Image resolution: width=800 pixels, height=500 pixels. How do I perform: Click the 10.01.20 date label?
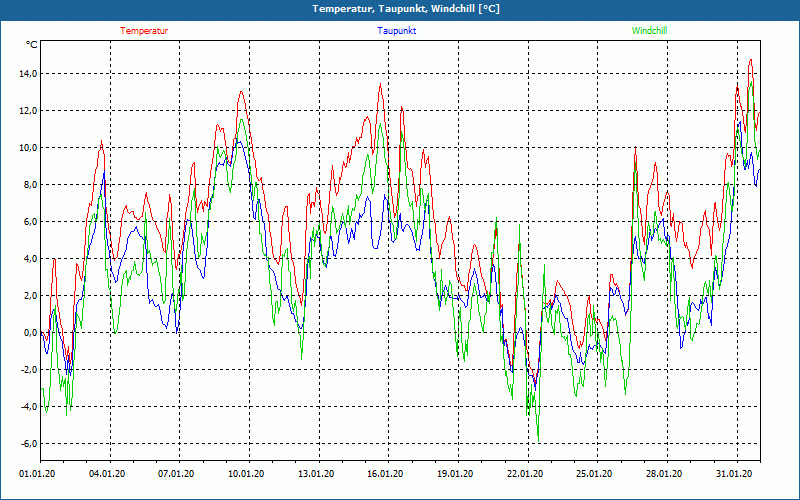(x=246, y=474)
